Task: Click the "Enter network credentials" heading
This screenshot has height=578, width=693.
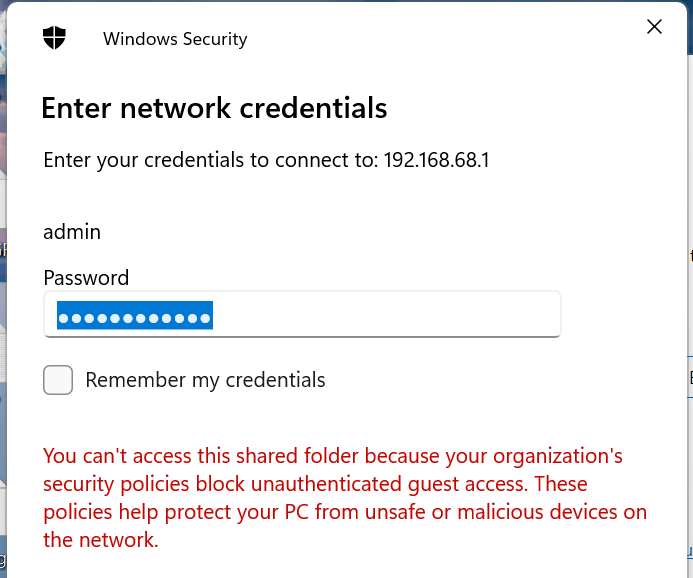Action: click(x=214, y=108)
